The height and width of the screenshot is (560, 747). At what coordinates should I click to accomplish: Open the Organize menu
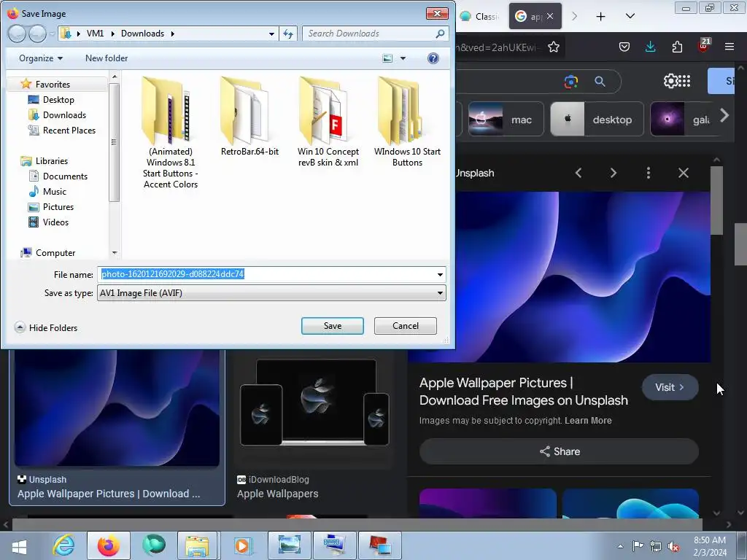coord(41,58)
